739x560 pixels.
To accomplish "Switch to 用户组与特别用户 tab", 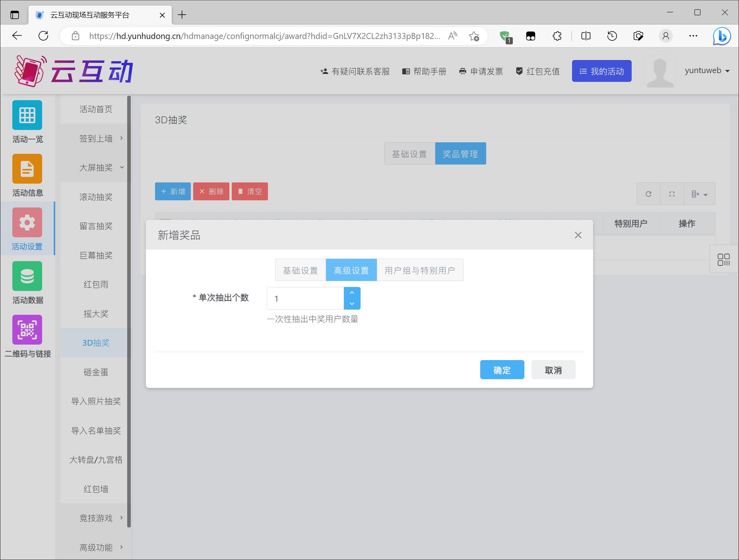I will pyautogui.click(x=420, y=270).
